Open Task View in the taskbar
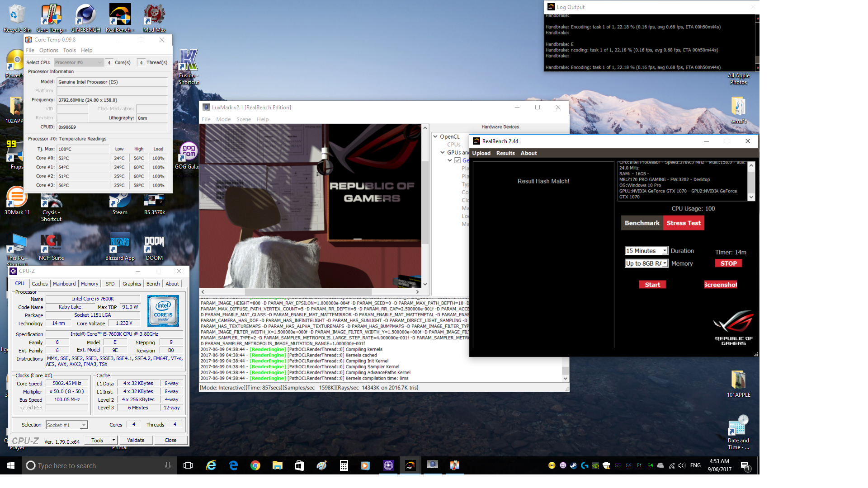Screen dimensions: 868x488 188,465
